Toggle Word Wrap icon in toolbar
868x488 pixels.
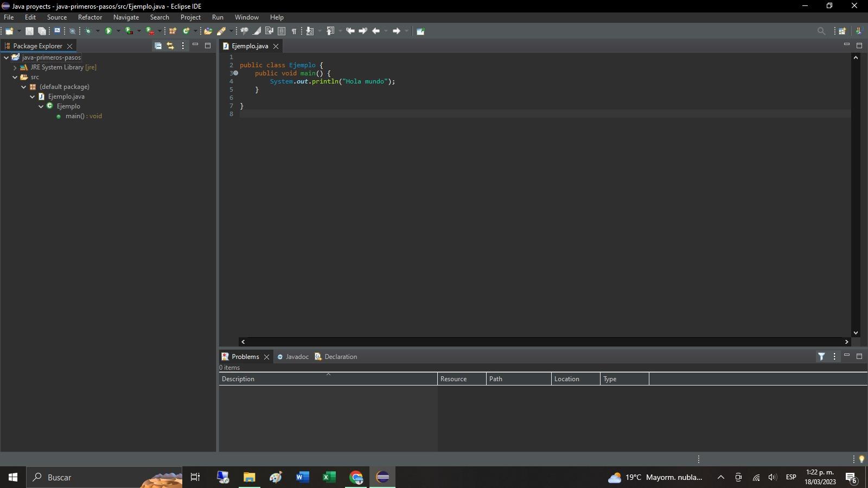pyautogui.click(x=269, y=31)
